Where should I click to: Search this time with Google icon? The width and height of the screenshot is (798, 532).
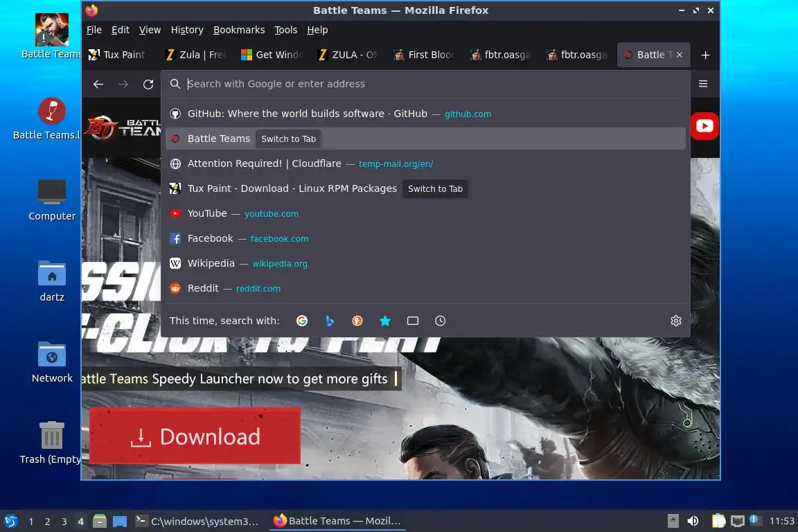tap(302, 321)
